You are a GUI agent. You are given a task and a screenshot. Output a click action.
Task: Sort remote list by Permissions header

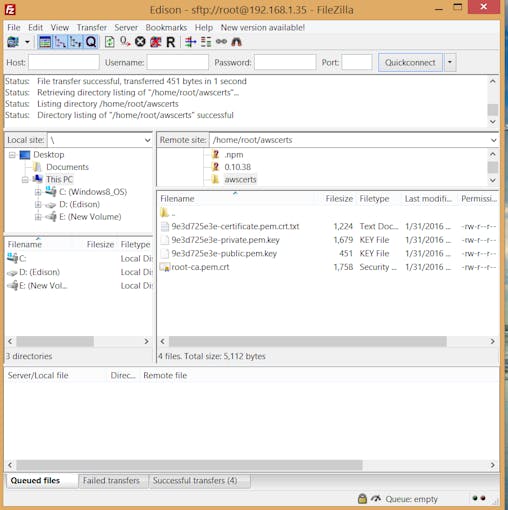pyautogui.click(x=479, y=199)
